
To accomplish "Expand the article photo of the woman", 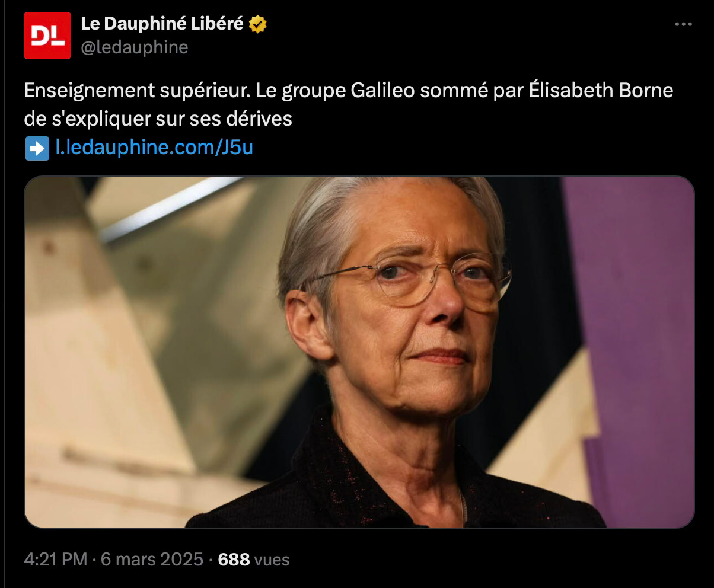I will (359, 351).
